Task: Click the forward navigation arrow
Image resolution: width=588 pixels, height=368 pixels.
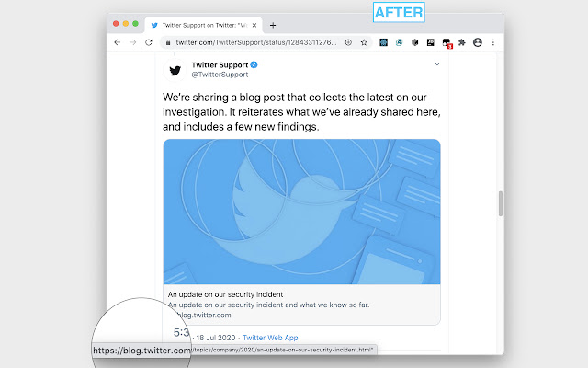Action: (x=132, y=42)
